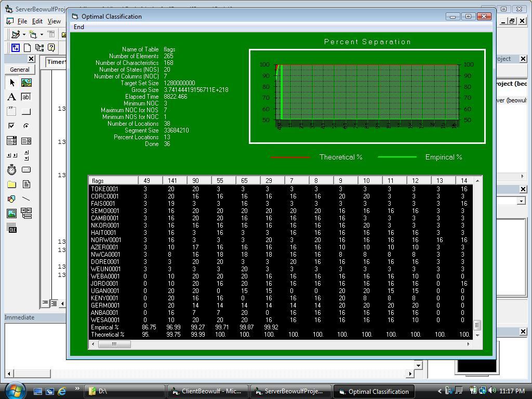Select the Timer stopwatch tool
This screenshot has height=399, width=532.
tap(12, 170)
